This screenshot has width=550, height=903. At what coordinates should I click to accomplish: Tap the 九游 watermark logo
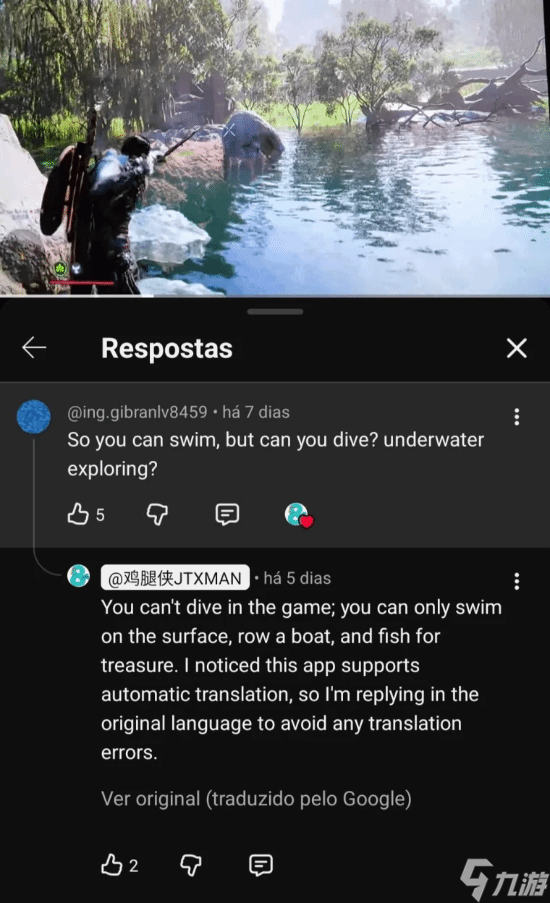(504, 879)
